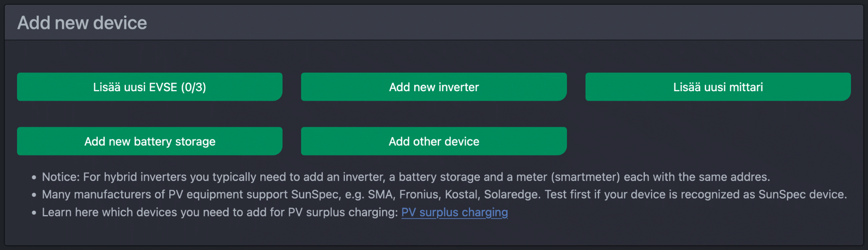Click the "Add new device" panel title
Image resolution: width=868 pixels, height=250 pixels.
click(82, 23)
